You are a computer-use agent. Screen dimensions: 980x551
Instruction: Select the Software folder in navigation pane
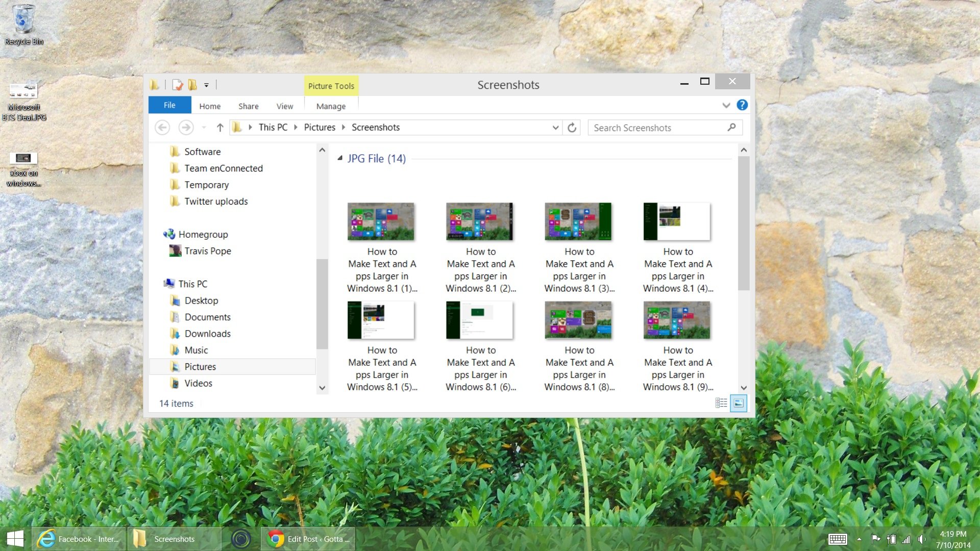click(202, 152)
